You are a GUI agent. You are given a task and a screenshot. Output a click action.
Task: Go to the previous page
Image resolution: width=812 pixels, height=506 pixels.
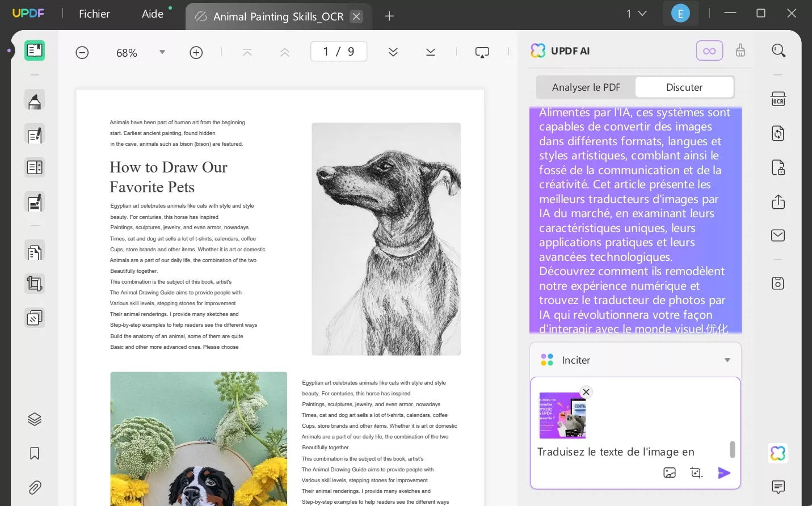click(x=285, y=52)
